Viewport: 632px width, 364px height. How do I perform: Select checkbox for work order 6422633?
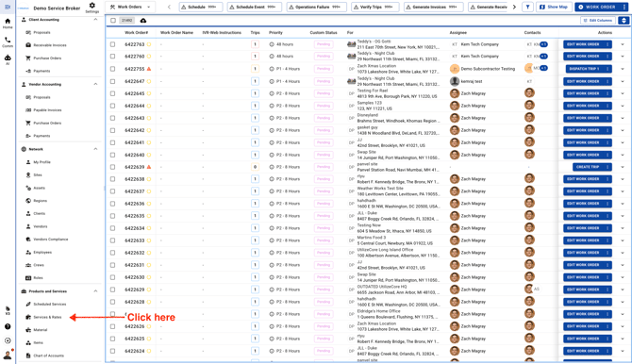(x=112, y=240)
